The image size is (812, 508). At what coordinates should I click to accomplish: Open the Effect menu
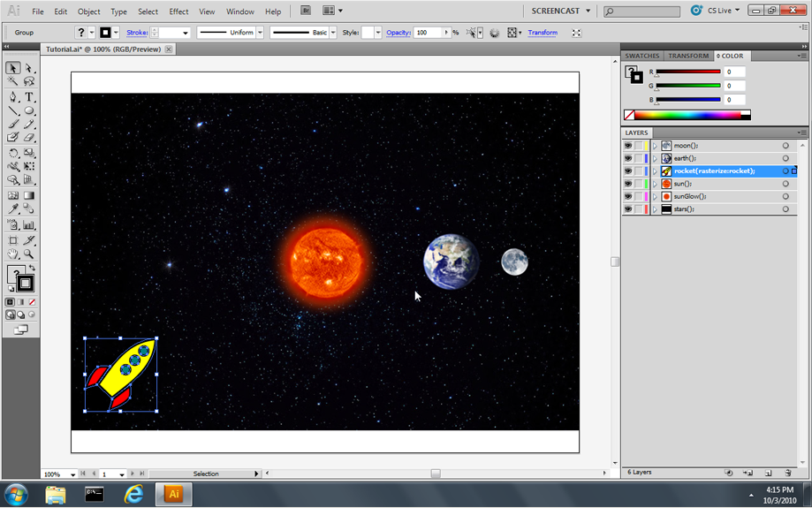(x=178, y=11)
